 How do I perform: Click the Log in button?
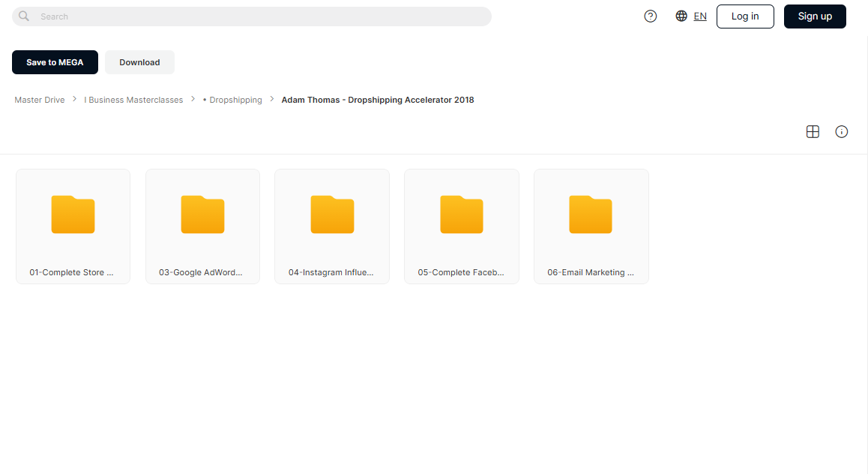click(x=745, y=16)
